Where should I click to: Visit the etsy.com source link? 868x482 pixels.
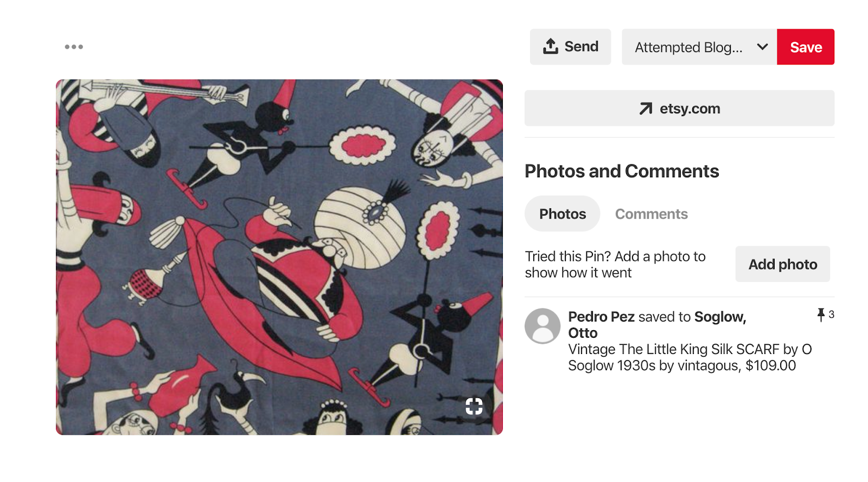click(x=679, y=108)
